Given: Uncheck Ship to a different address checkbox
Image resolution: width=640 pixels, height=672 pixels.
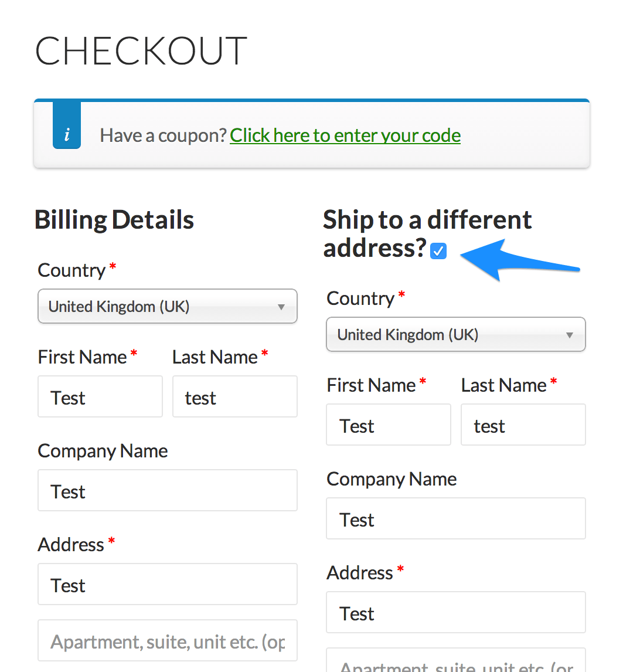Looking at the screenshot, I should (438, 251).
